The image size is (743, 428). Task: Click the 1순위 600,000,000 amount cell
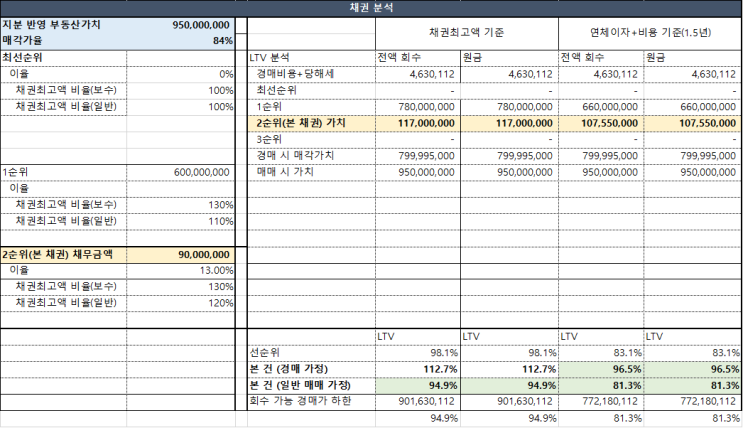click(181, 173)
